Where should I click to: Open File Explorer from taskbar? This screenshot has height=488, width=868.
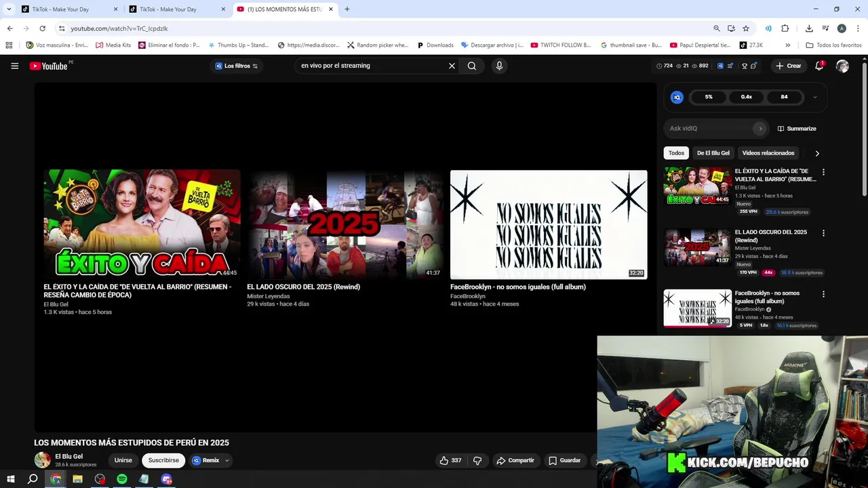click(x=77, y=479)
